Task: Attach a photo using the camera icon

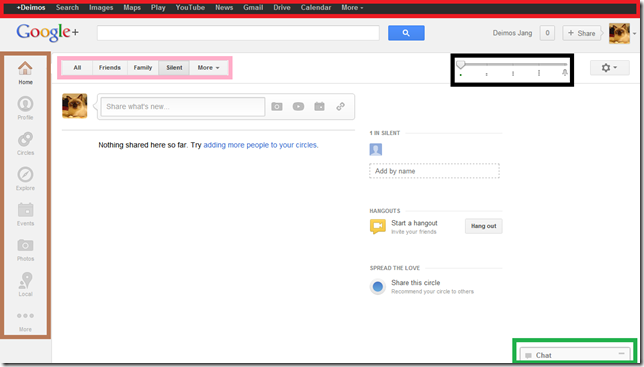Action: point(277,107)
